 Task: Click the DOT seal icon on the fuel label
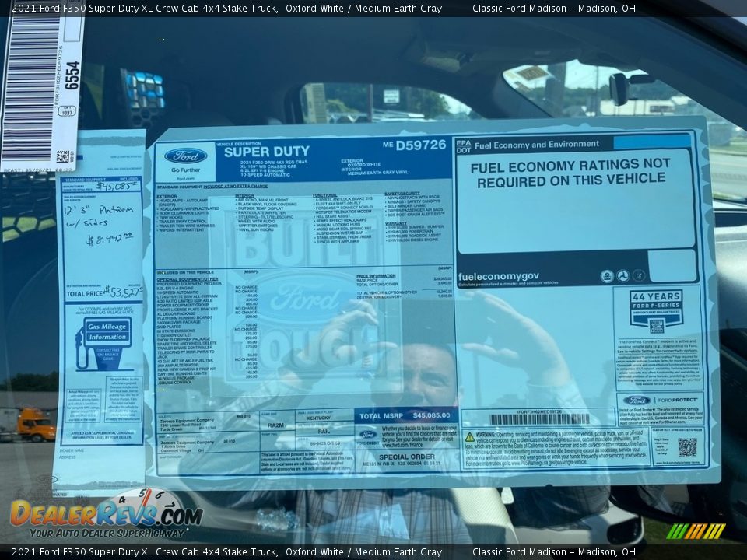(622, 275)
